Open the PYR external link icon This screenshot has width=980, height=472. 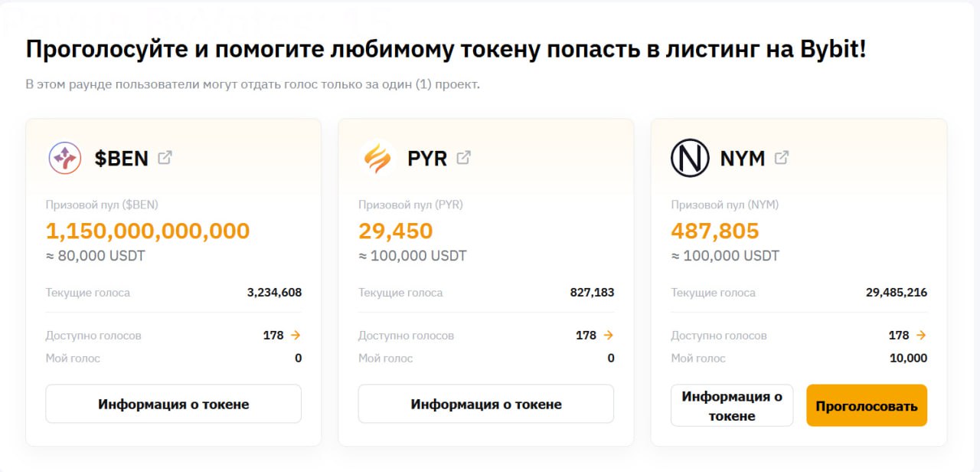463,158
